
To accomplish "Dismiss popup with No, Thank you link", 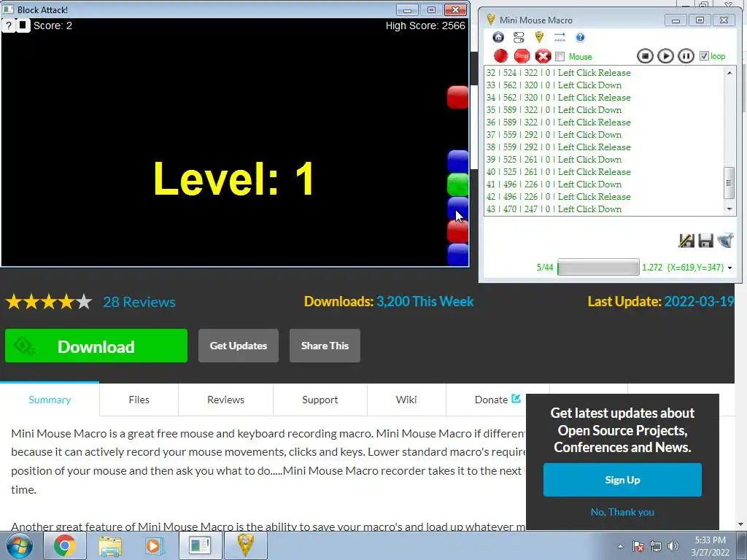I will tap(622, 513).
